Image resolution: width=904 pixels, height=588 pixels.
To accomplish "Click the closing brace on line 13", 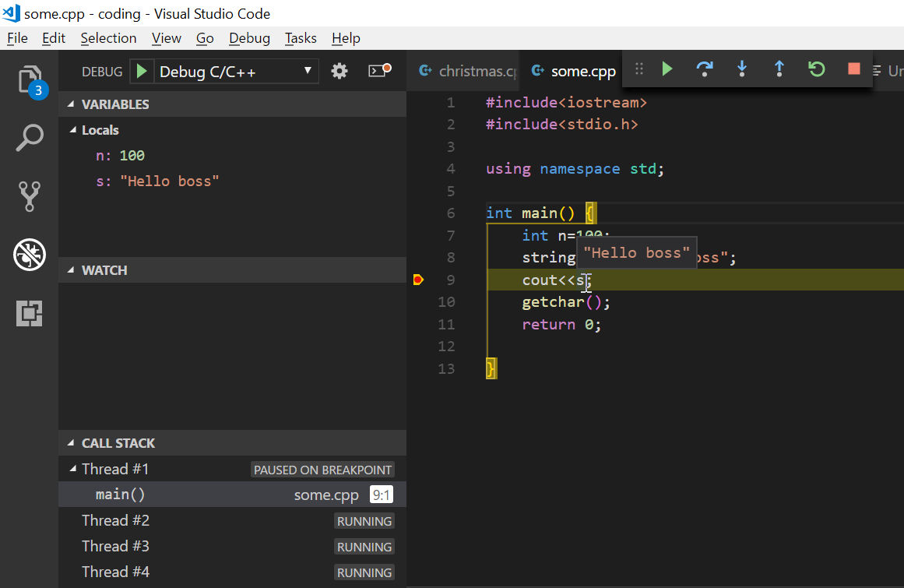I will [491, 369].
